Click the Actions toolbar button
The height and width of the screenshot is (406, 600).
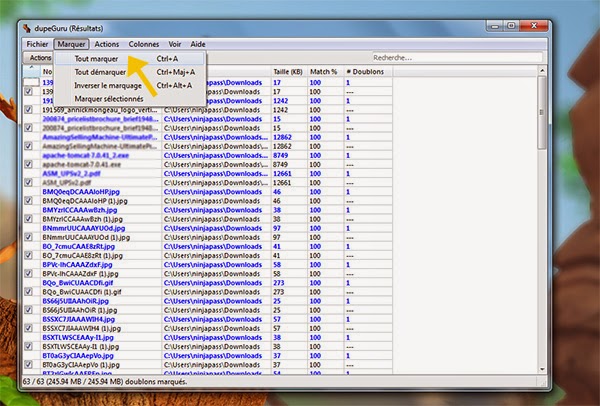coord(39,59)
